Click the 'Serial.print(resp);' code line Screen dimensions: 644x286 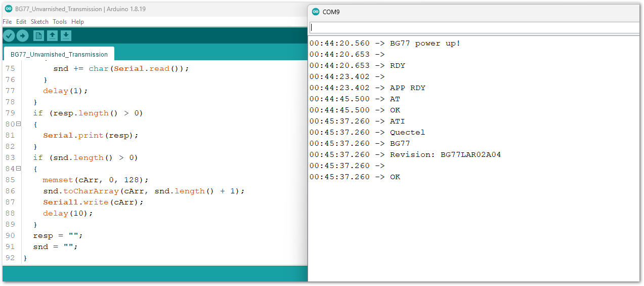pos(91,135)
